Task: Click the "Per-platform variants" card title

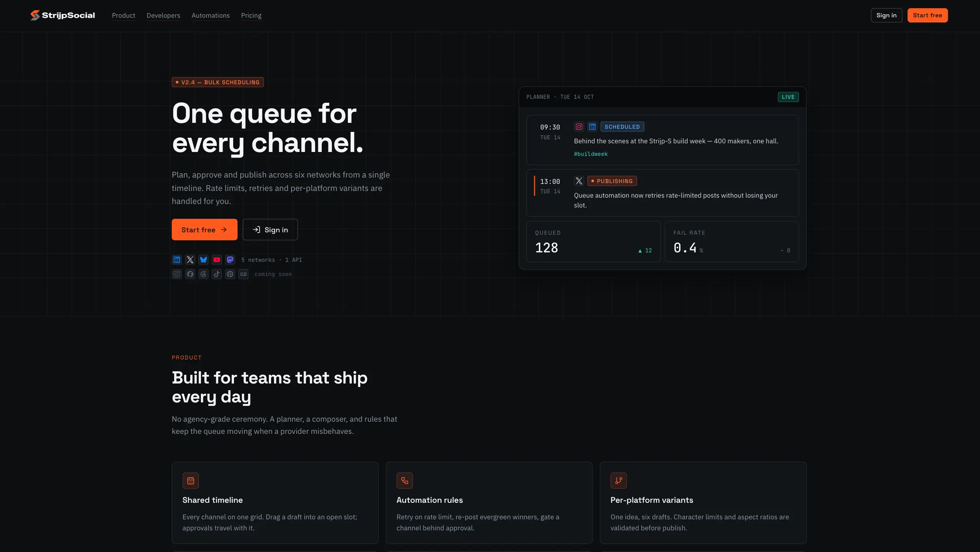Action: pyautogui.click(x=652, y=500)
